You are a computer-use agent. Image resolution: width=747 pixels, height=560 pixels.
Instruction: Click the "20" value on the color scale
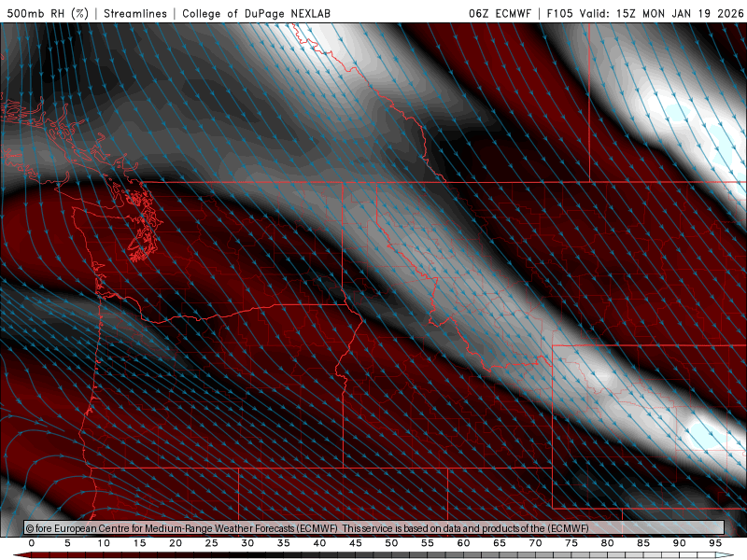pyautogui.click(x=176, y=543)
